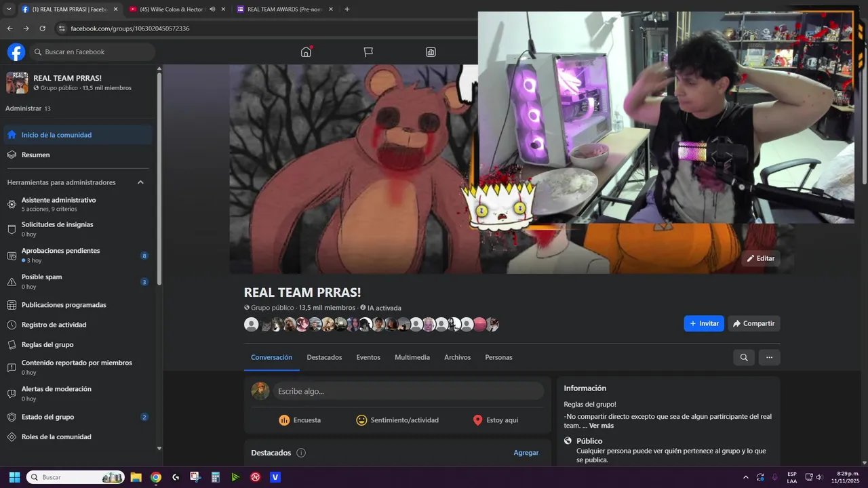The height and width of the screenshot is (488, 868).
Task: Click the Estado del grupo shield icon
Action: coord(12,417)
